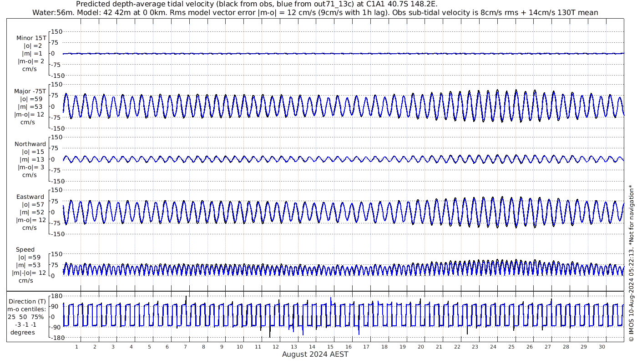Select the '|m-o|= 3' Northward error value
This screenshot has height=364, width=637.
coord(31,167)
